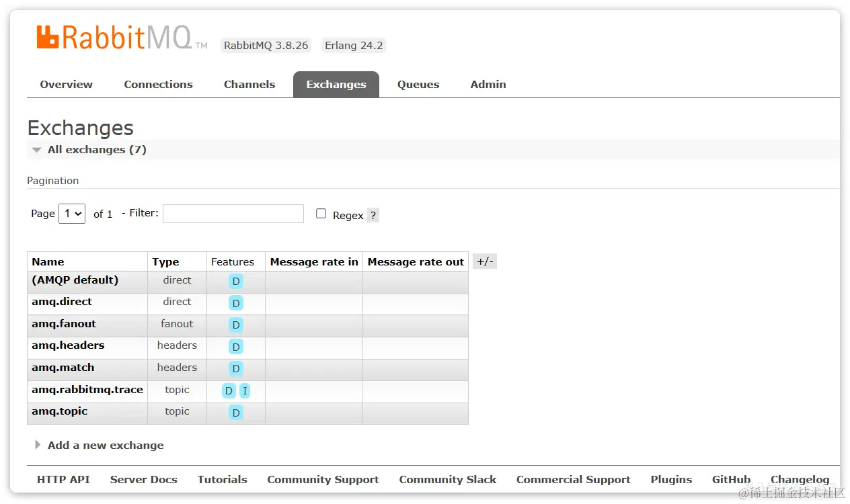Click the D badge for amq.rabbitmq.trace
The height and width of the screenshot is (504, 850).
(229, 390)
